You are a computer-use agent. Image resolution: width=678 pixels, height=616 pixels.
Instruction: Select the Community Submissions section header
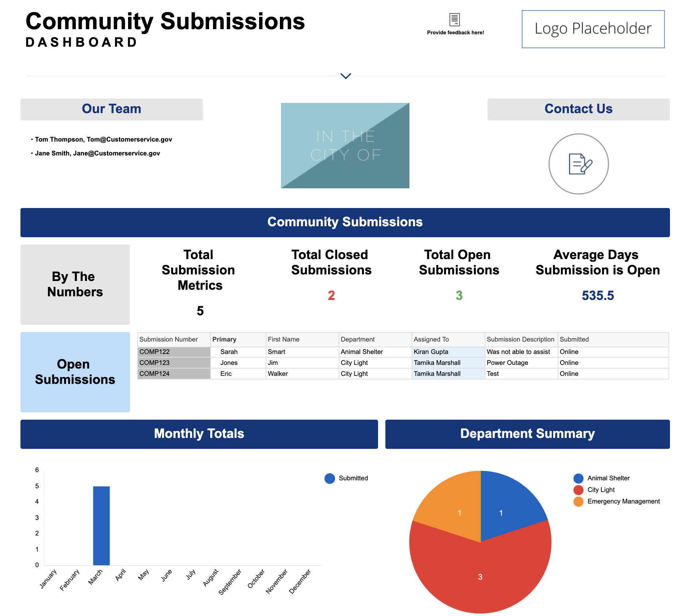[345, 222]
